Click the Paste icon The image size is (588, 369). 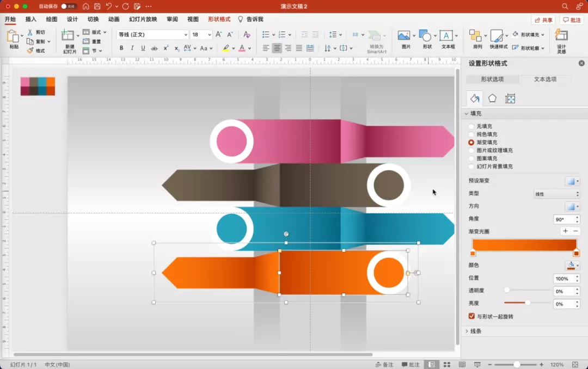pyautogui.click(x=13, y=37)
